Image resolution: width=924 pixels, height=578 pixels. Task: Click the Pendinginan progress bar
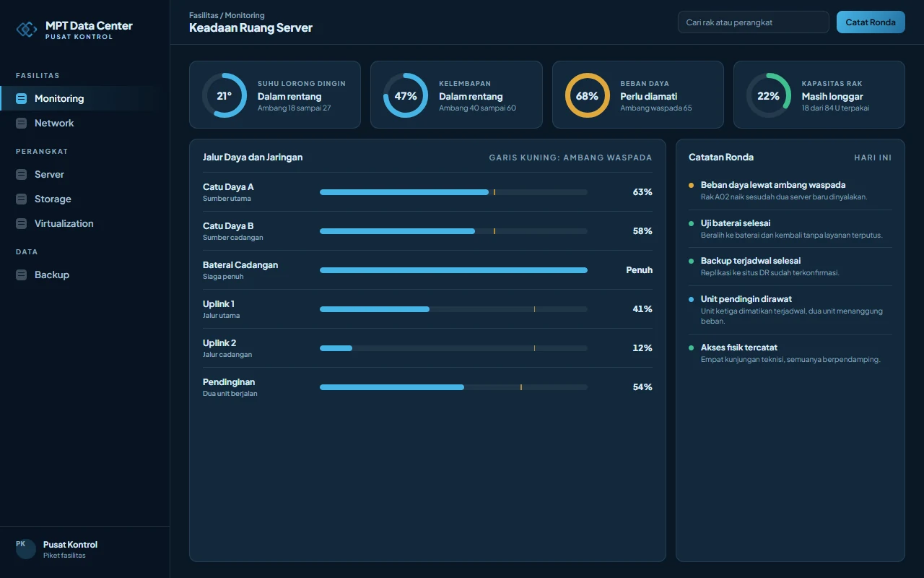(453, 387)
